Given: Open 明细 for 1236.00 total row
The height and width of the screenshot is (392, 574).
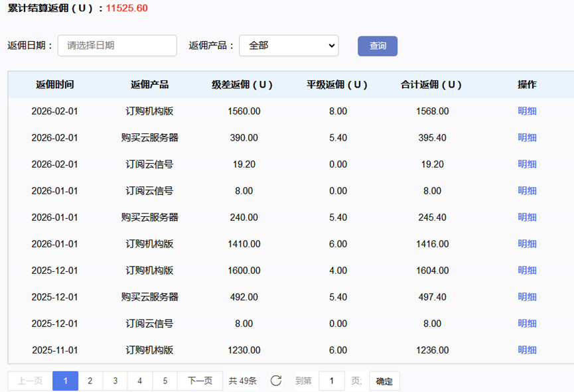Looking at the screenshot, I should point(527,350).
